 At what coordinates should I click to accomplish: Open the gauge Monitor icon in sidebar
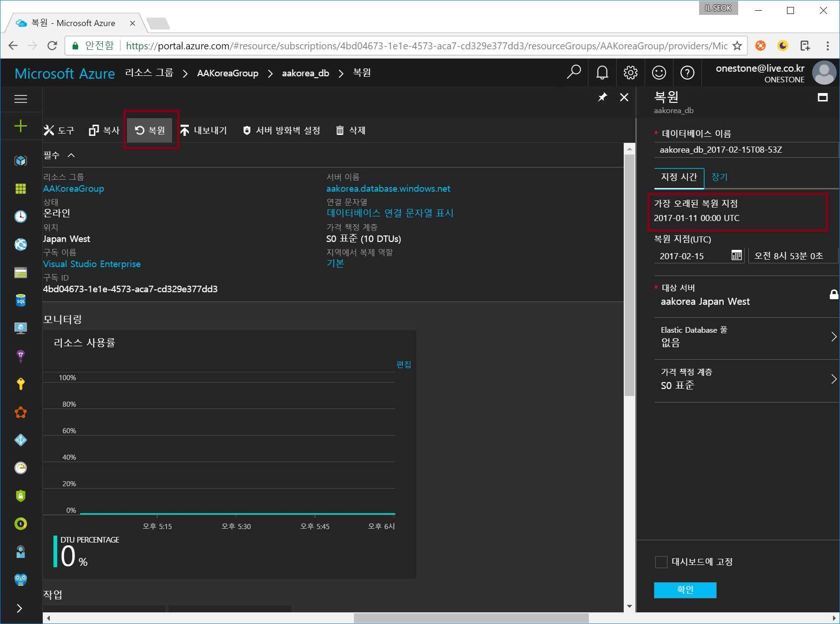pyautogui.click(x=20, y=468)
